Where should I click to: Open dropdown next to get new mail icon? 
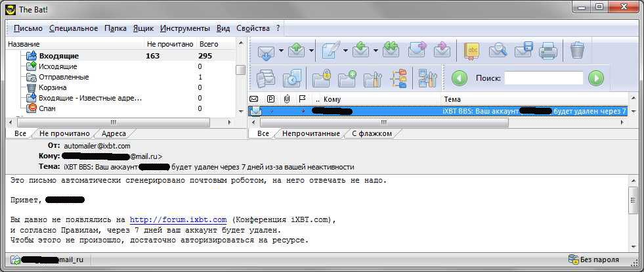281,51
